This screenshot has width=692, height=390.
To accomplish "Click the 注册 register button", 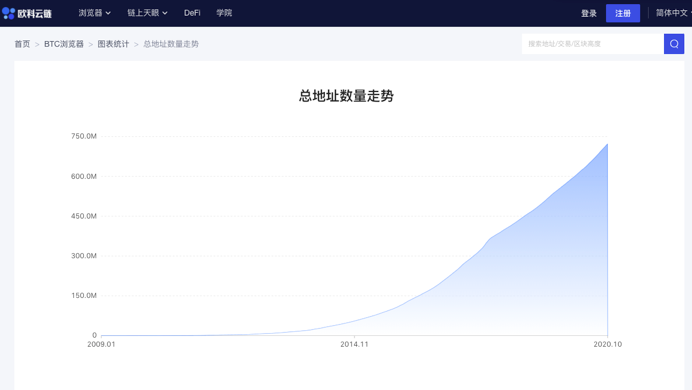I will tap(623, 13).
